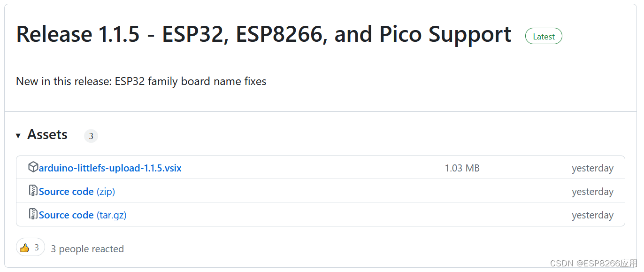Viewport: 644px width, 272px height.
Task: Toggle the reaction count button showing 3
Action: [30, 247]
